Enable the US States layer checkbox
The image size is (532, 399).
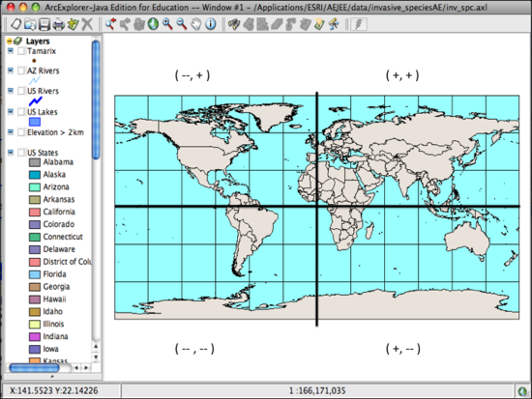tap(21, 153)
